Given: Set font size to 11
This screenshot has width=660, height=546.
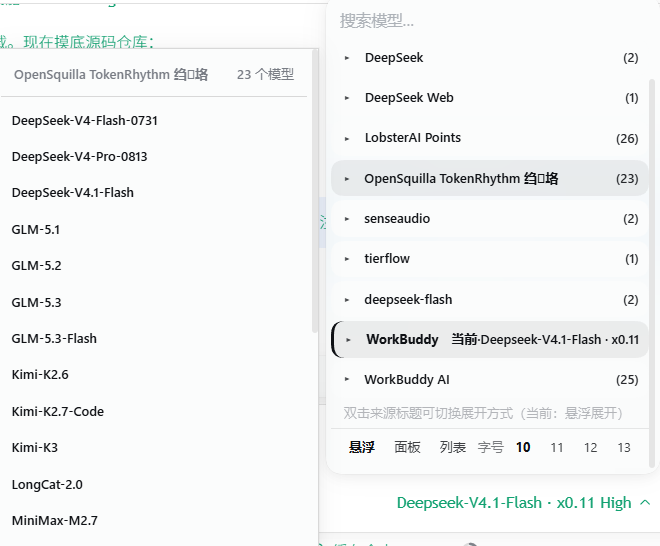Looking at the screenshot, I should pyautogui.click(x=557, y=447).
